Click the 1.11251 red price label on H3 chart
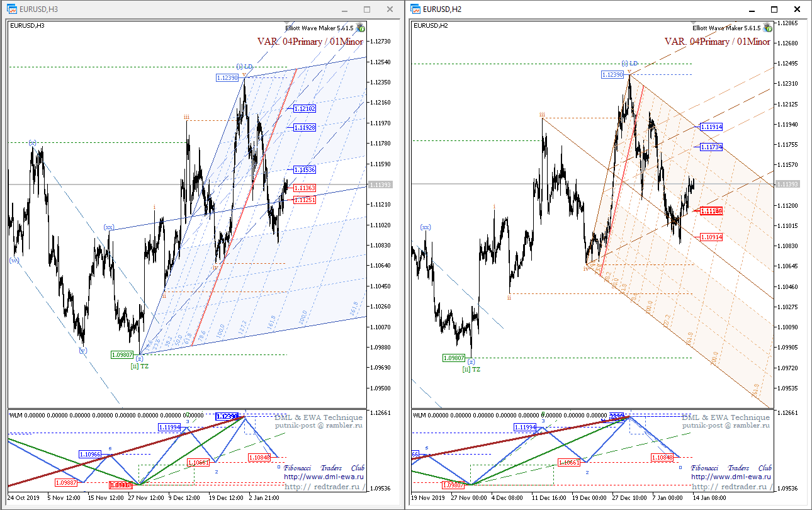This screenshot has height=510, width=812. [304, 200]
